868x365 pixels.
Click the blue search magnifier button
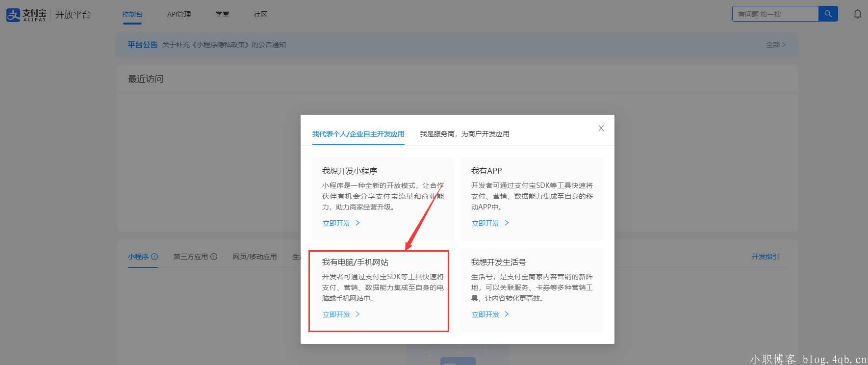tap(828, 14)
